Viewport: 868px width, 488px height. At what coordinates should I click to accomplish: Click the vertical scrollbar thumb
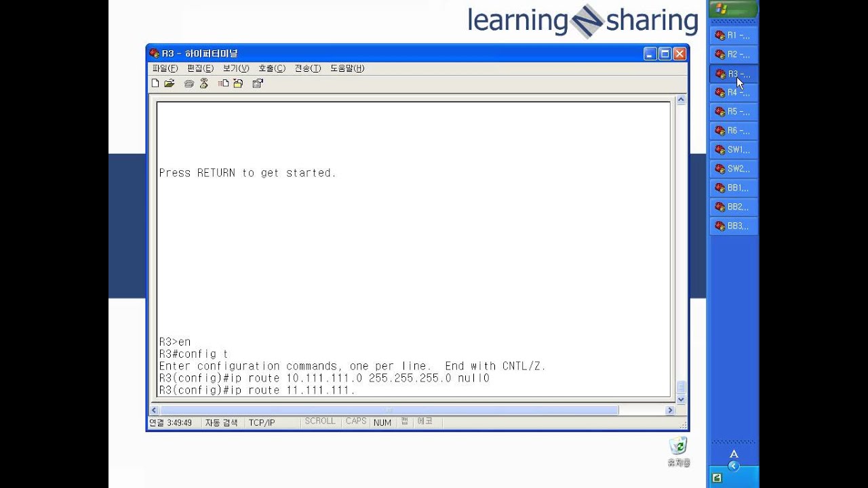click(x=681, y=388)
